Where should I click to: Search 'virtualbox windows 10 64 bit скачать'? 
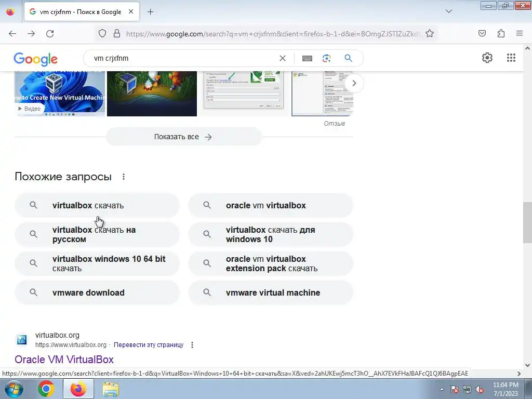click(x=97, y=263)
